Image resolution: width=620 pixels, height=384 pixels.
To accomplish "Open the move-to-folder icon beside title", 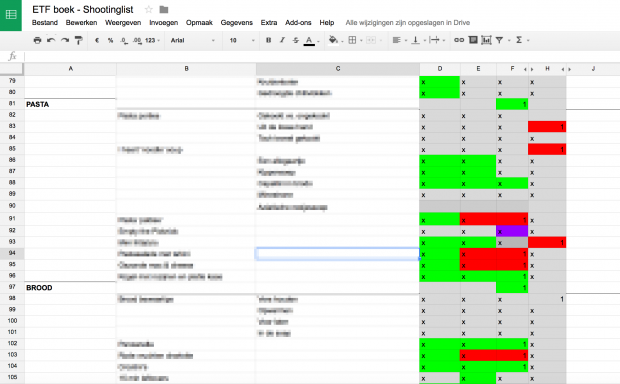I will (x=164, y=9).
